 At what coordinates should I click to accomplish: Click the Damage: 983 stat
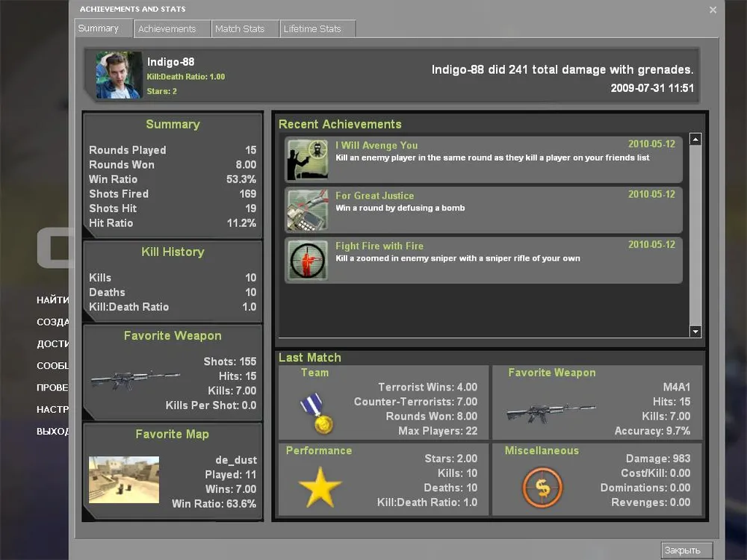click(658, 458)
